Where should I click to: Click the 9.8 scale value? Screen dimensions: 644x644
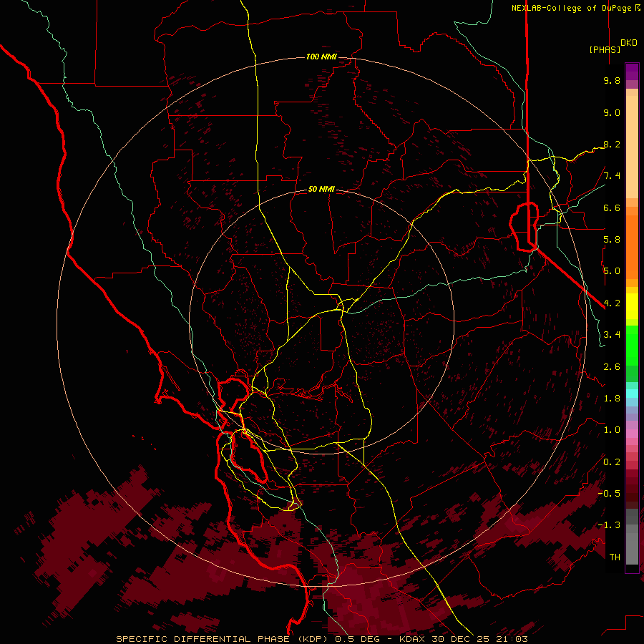pyautogui.click(x=612, y=80)
